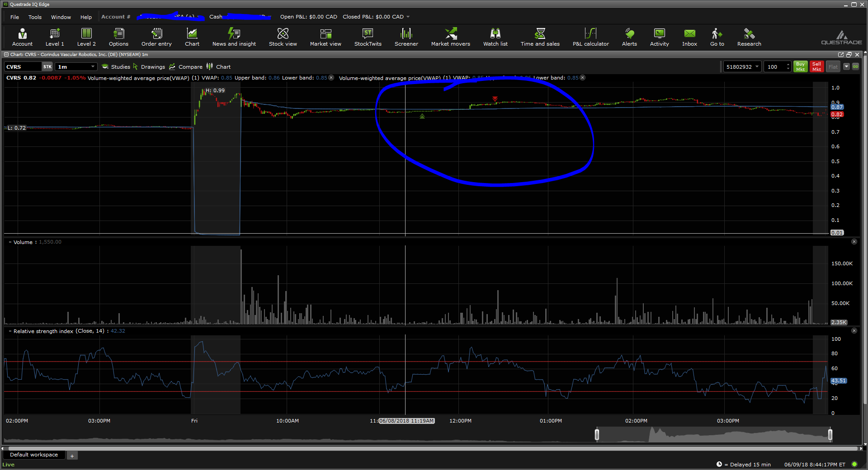Open a new Chart from the toolbar
The image size is (868, 470).
coord(192,37)
